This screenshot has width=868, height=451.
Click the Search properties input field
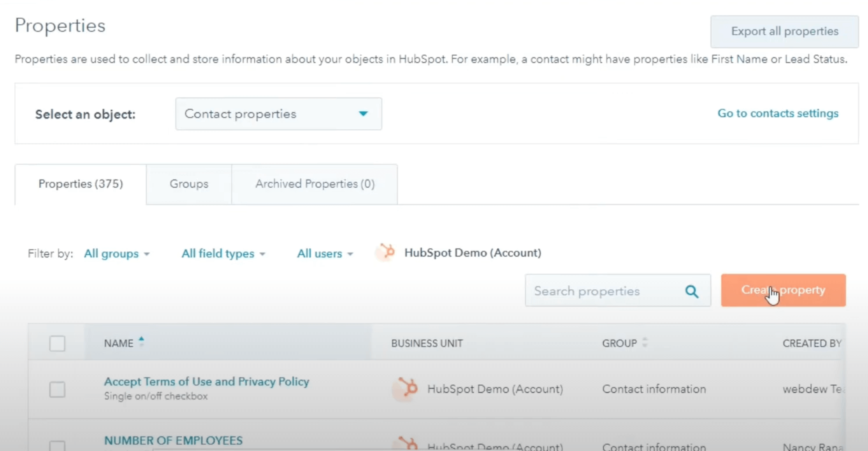pyautogui.click(x=618, y=291)
